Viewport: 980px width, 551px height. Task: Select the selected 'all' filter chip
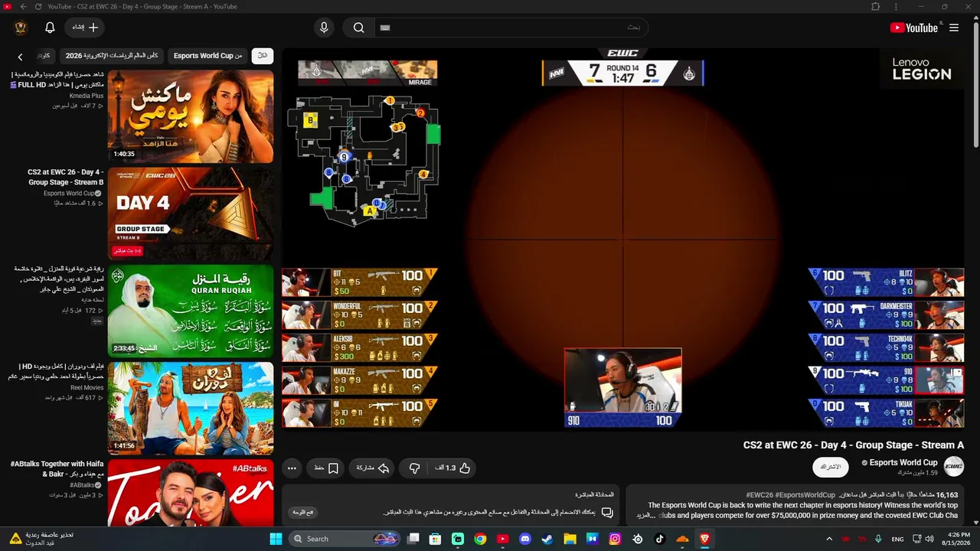[263, 56]
